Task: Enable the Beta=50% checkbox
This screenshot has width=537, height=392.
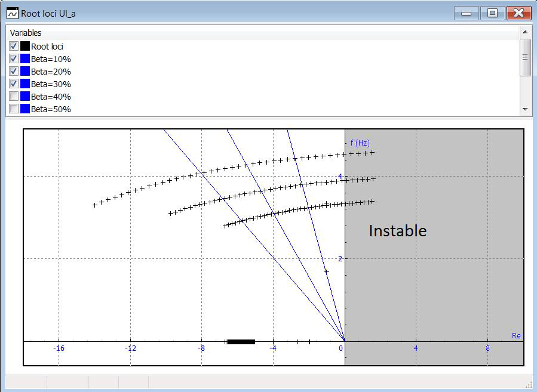Action: tap(14, 109)
